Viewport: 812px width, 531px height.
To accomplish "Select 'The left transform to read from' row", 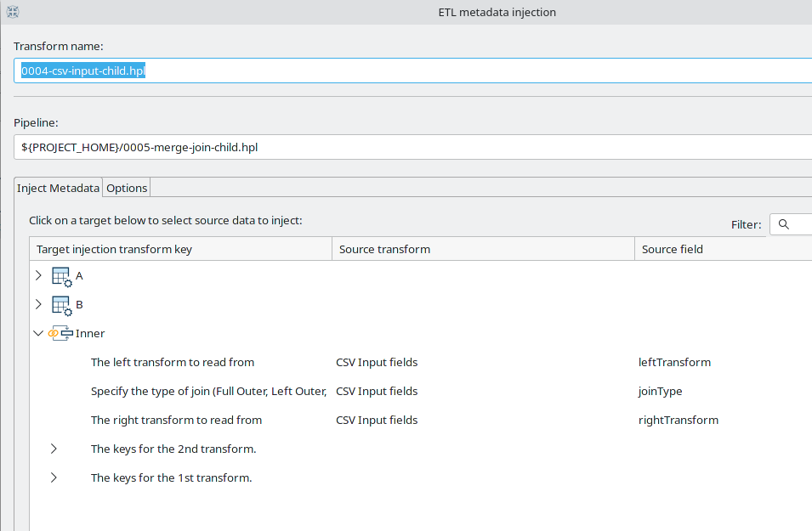I will coord(172,362).
